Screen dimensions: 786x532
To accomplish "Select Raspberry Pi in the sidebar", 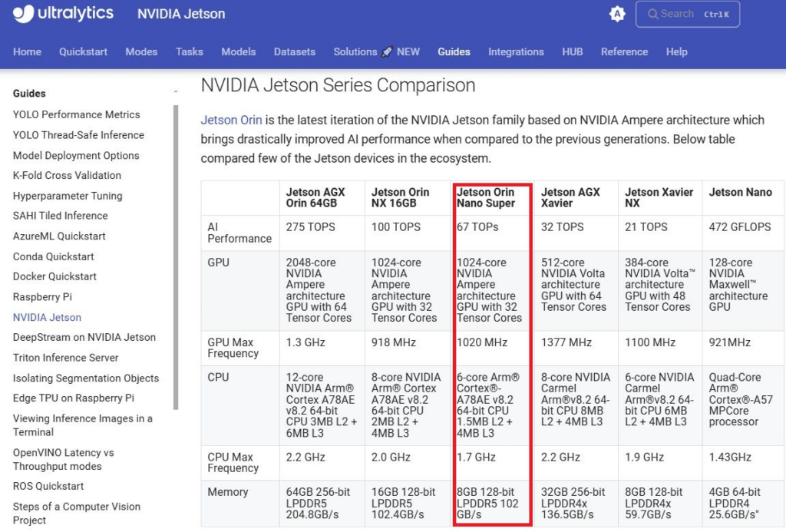I will point(43,297).
